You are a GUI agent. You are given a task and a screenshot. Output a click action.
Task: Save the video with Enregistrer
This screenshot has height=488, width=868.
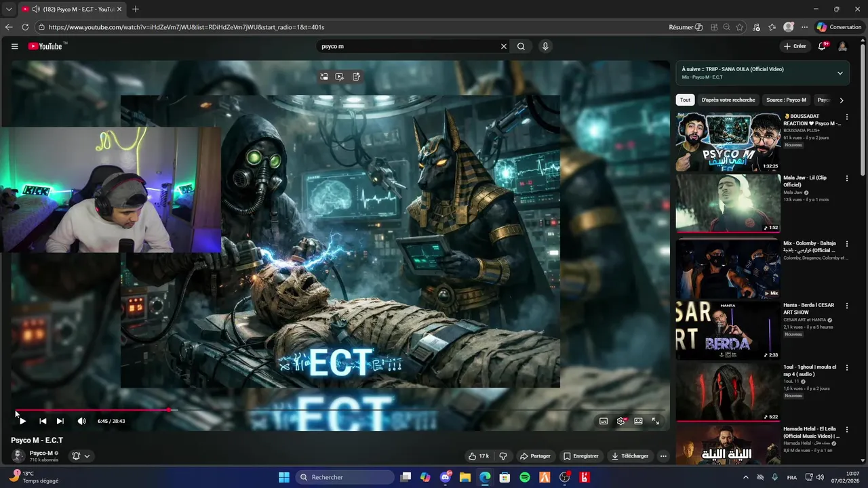[x=581, y=456]
